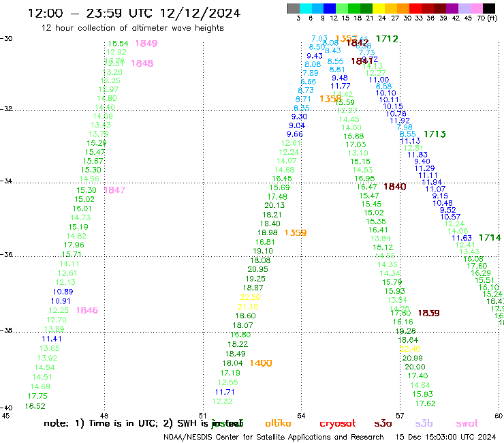Select the wave height value '17.96'

click(x=74, y=245)
